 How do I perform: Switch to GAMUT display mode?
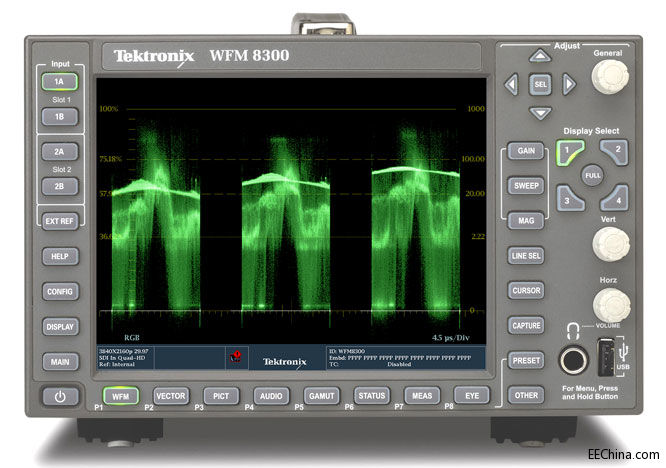coord(322,396)
